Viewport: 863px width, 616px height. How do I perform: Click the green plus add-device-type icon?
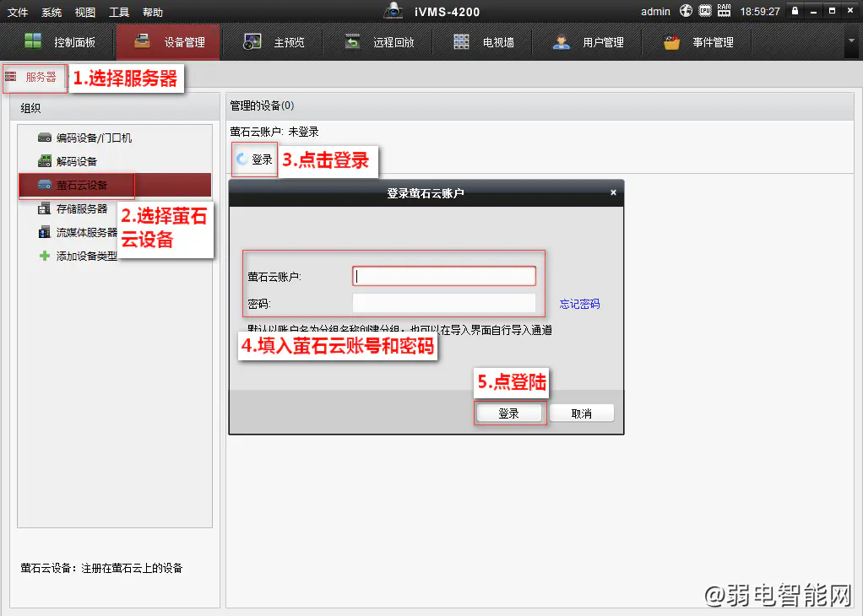coord(45,256)
